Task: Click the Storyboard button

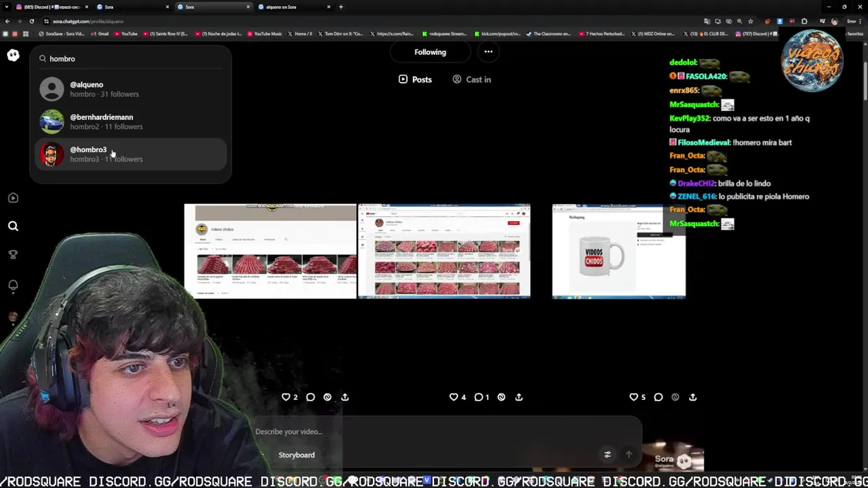Action: click(296, 455)
